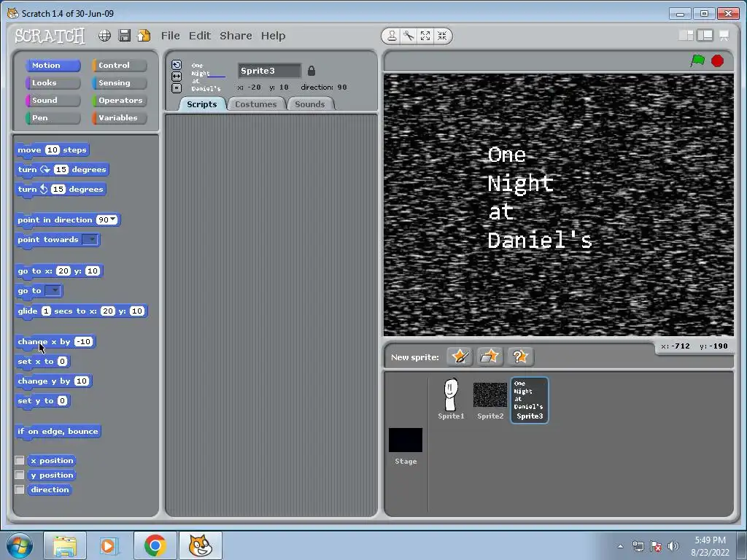Set rotation style to don't rotate
Viewport: 747px width, 560px height.
pos(177,88)
